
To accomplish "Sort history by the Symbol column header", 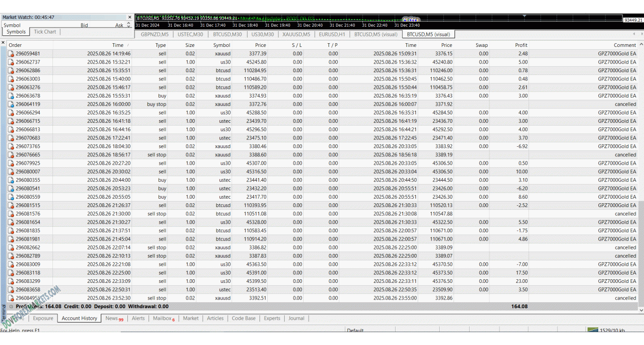I will (222, 45).
